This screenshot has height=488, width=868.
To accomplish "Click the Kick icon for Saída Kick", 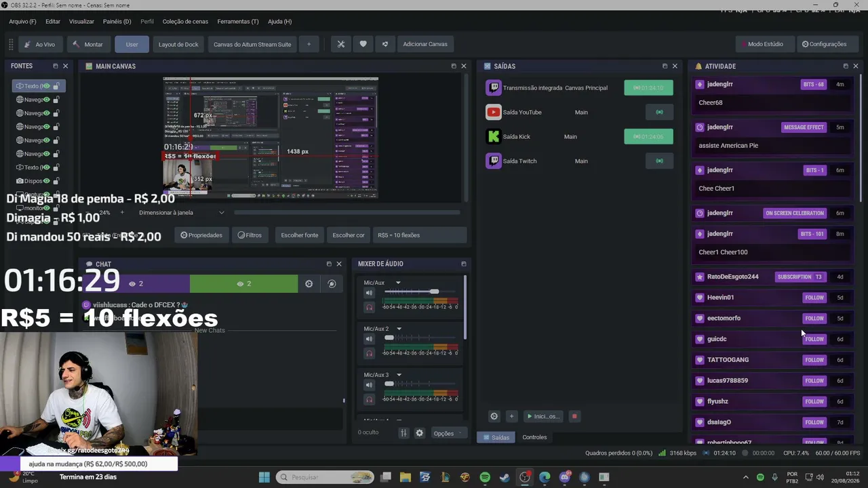I will click(x=494, y=137).
